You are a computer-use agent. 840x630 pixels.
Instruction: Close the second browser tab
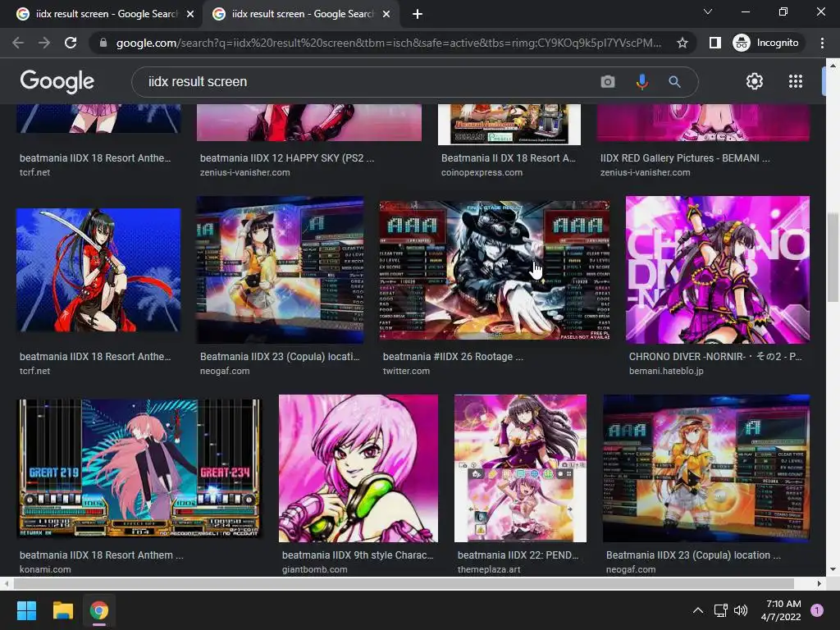(386, 14)
